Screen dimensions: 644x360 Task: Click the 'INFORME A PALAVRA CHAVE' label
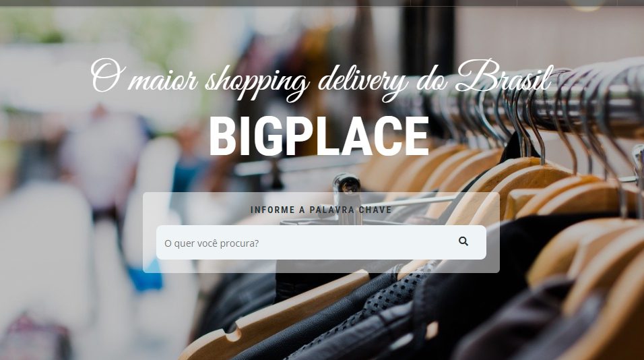(x=321, y=210)
